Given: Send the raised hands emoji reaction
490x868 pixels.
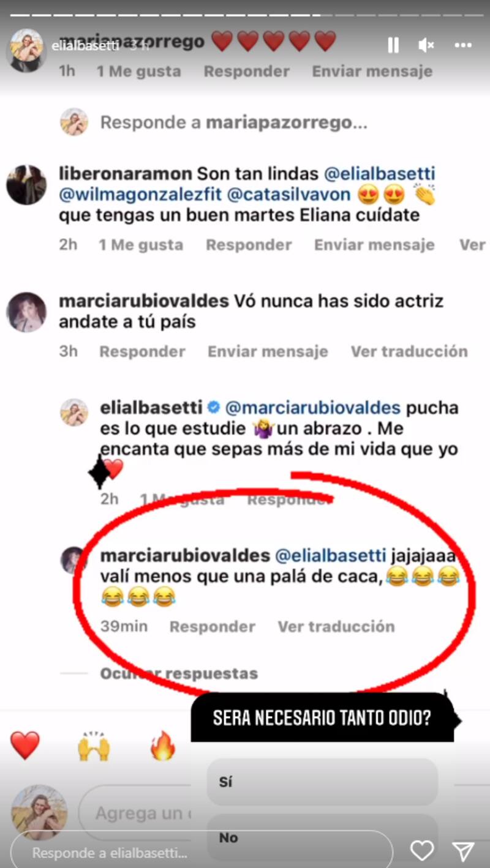Looking at the screenshot, I should point(94,746).
